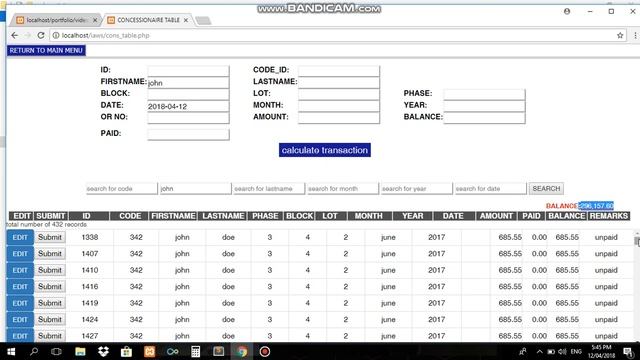Click Submit for record ID 1410
The image size is (640, 360).
[50, 270]
